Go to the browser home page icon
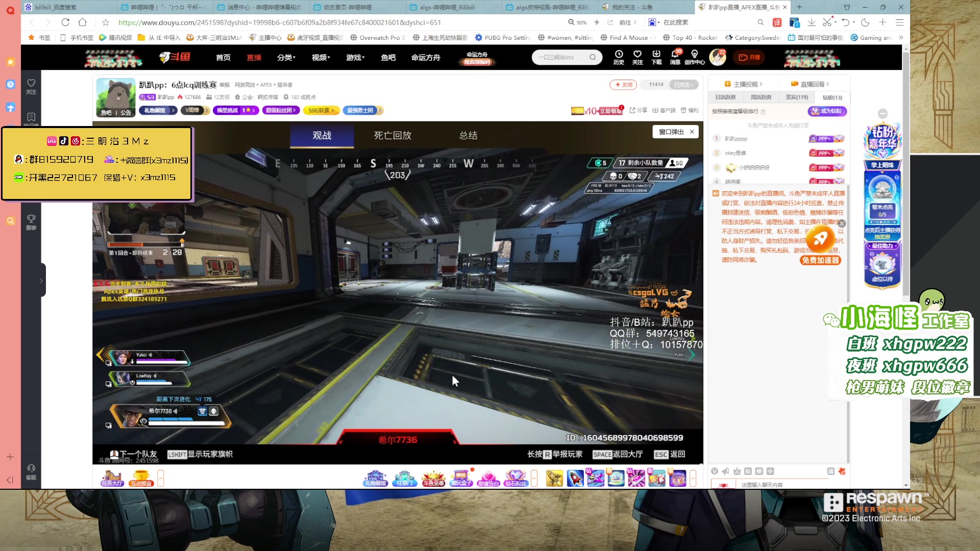 83,22
